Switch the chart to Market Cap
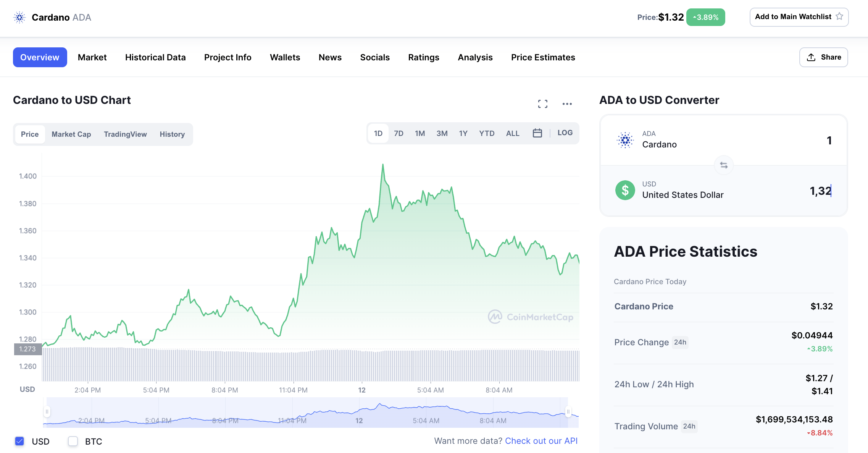 coord(71,134)
